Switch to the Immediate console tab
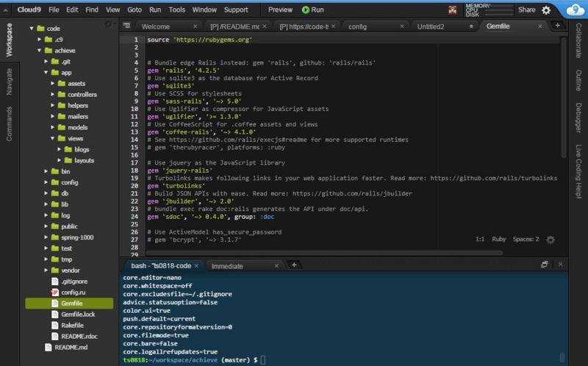This screenshot has width=588, height=366. 227,266
